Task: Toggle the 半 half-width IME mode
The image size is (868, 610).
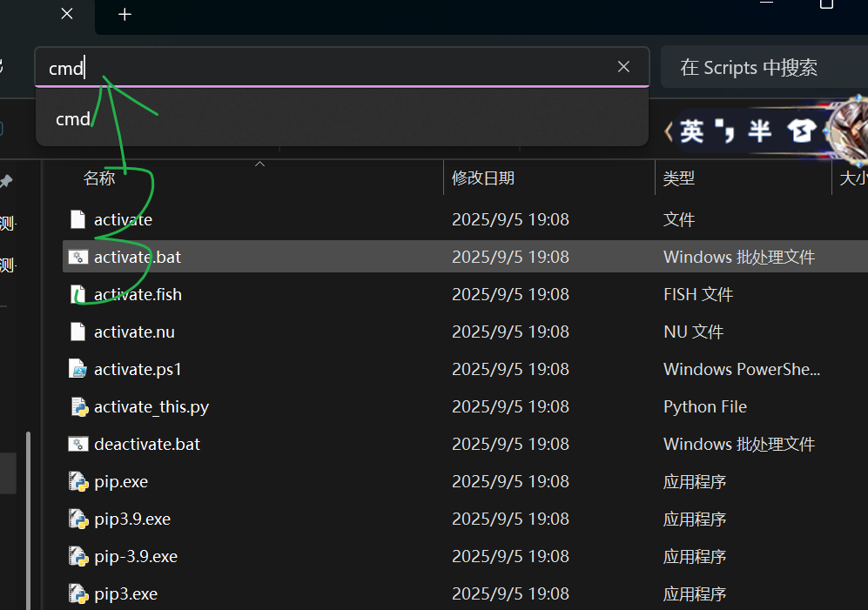Action: [x=760, y=131]
